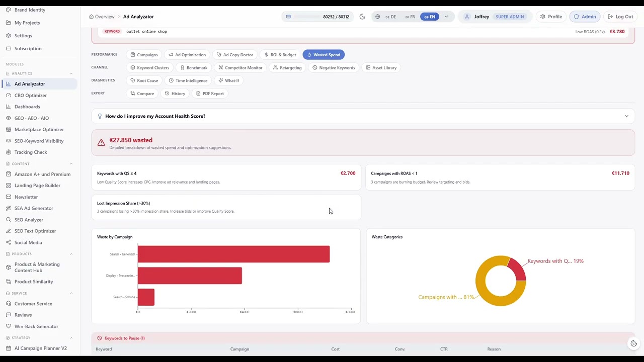Switch language to DE
The height and width of the screenshot is (362, 644).
point(390,17)
